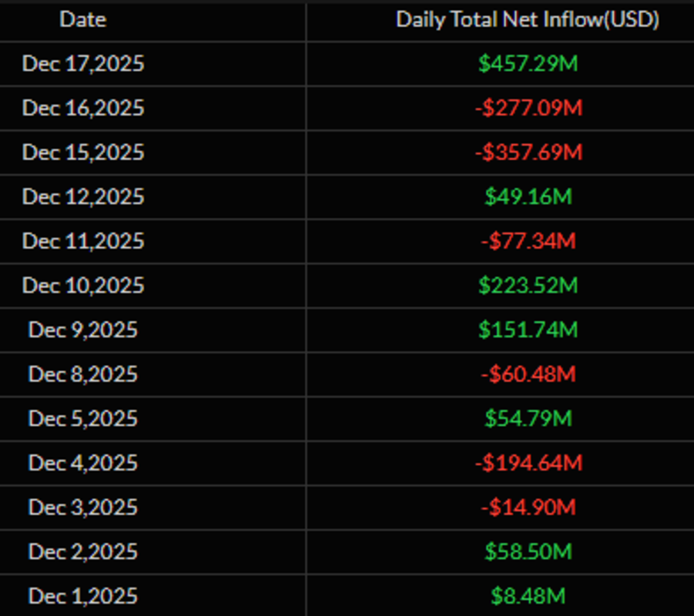694x616 pixels.
Task: Click the $49.16M inflow value
Action: 528,197
